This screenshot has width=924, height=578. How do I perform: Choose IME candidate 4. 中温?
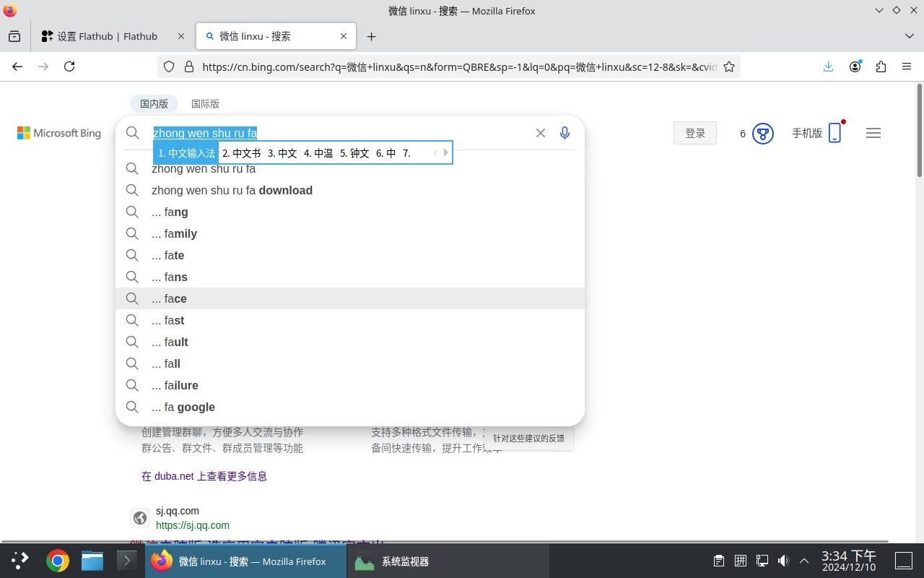coord(318,153)
